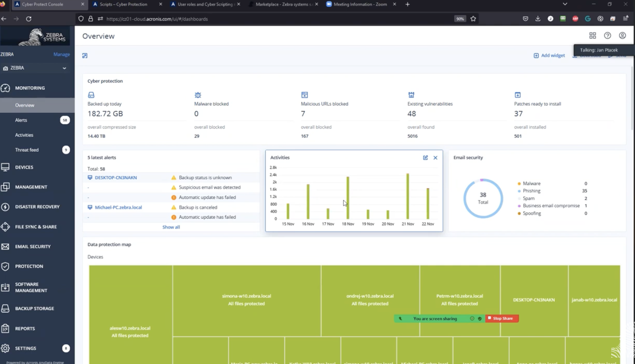Open the DESKTOP-CN3NAKN alert device link
This screenshot has width=635, height=364.
click(x=116, y=177)
